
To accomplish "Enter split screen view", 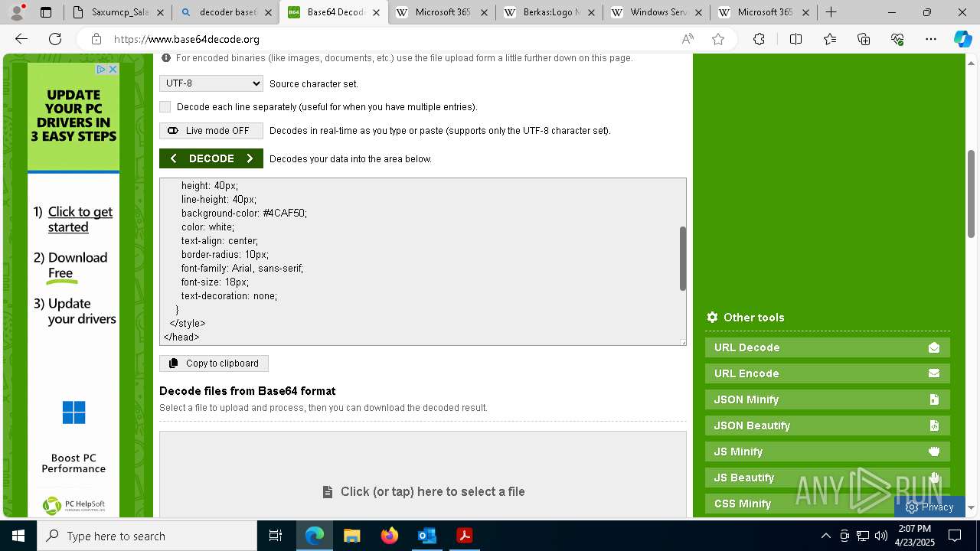I will [x=795, y=39].
